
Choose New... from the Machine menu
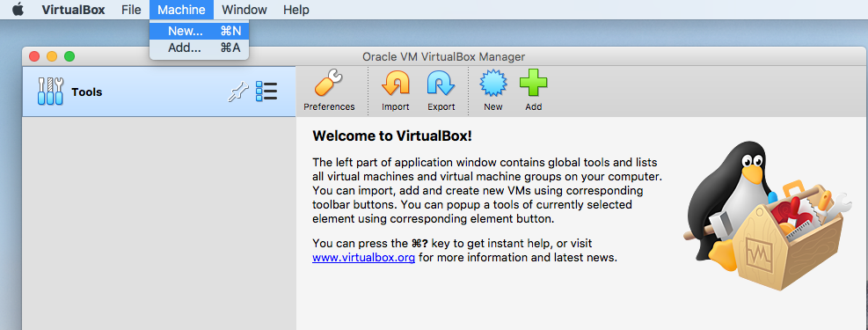click(200, 31)
